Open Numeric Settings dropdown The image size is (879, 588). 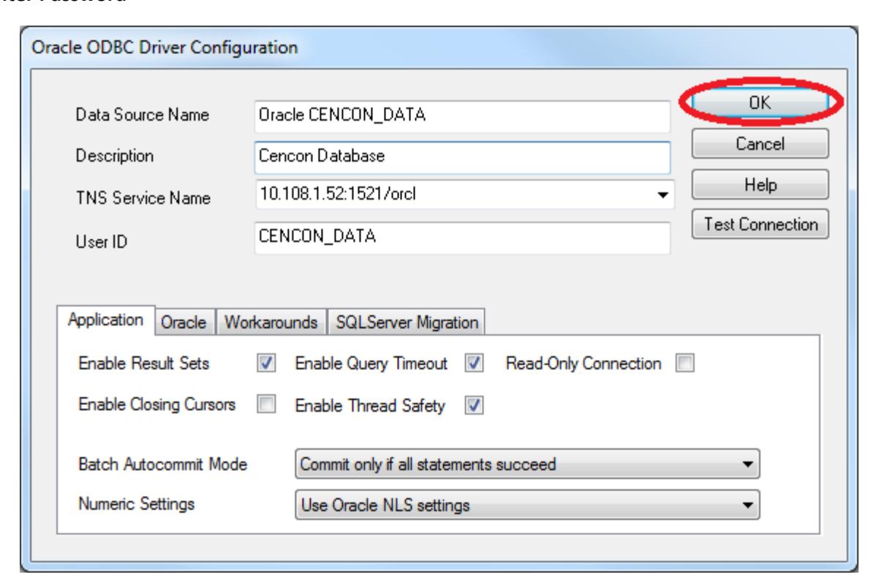(x=527, y=505)
